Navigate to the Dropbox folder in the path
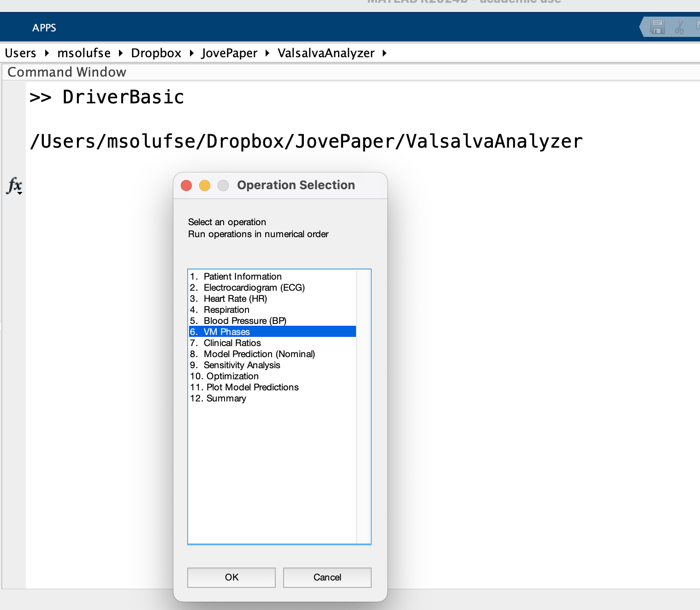 click(x=156, y=53)
